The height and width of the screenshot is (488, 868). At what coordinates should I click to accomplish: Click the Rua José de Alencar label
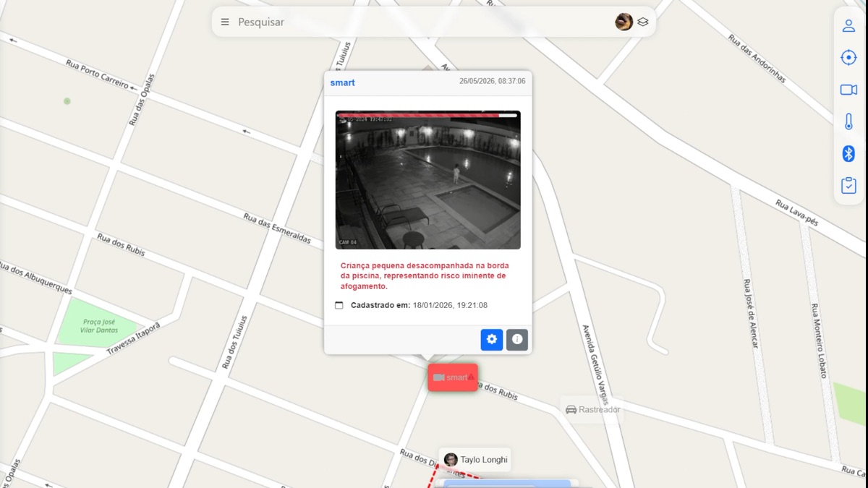(751, 314)
